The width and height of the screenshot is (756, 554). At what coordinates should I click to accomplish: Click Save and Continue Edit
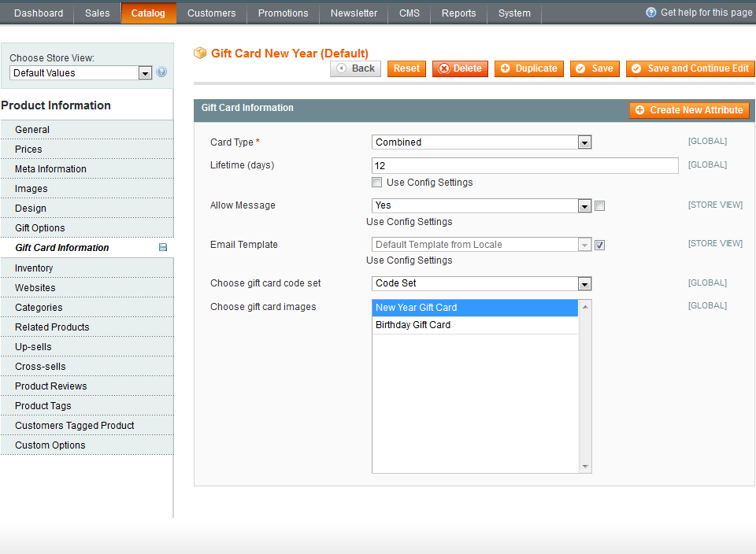tap(690, 68)
